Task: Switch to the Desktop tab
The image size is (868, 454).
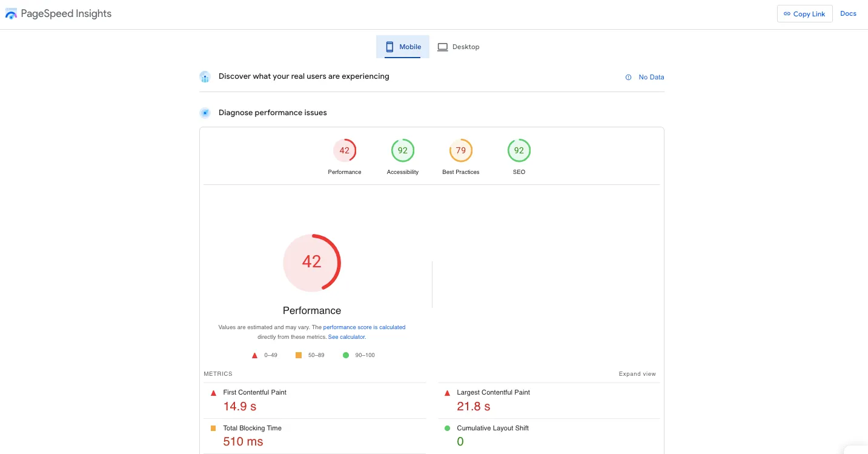Action: [459, 47]
